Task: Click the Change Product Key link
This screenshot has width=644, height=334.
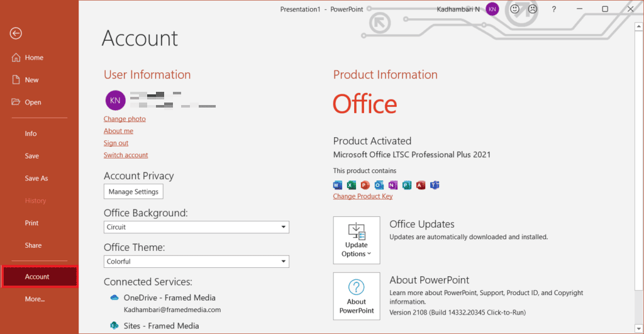Action: coord(363,196)
